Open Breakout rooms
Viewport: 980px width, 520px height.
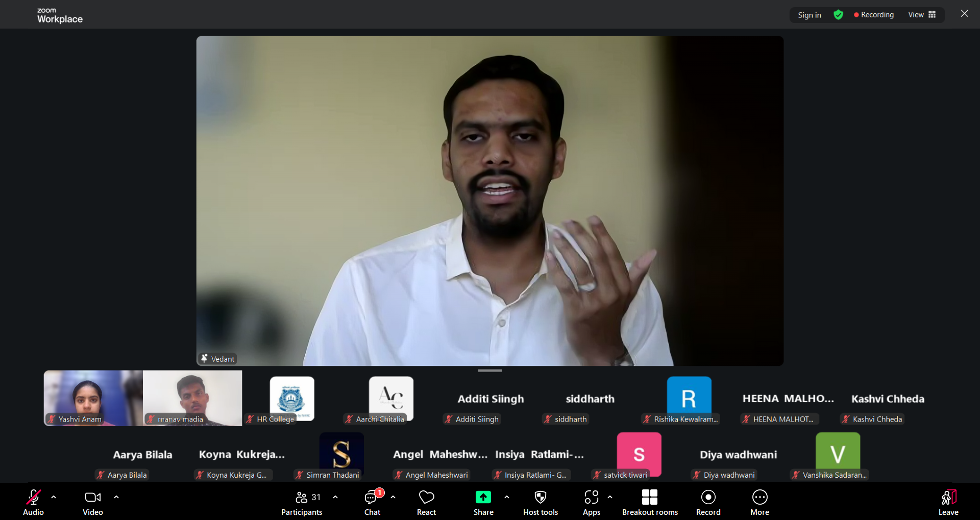(649, 503)
